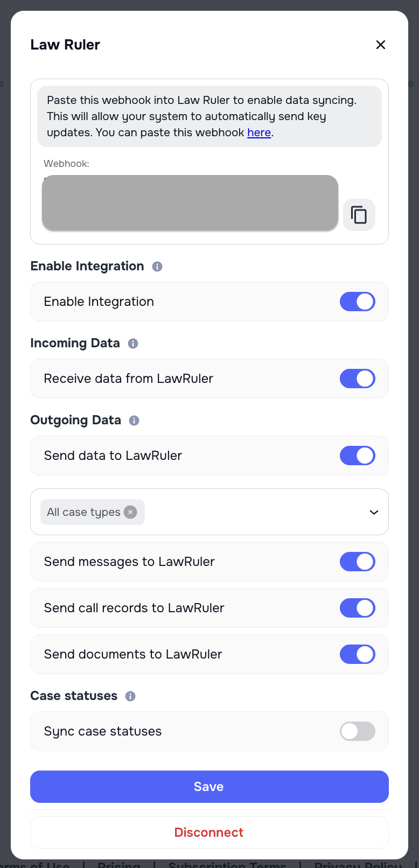Close the Law Ruler dialog
The height and width of the screenshot is (868, 419).
(381, 45)
